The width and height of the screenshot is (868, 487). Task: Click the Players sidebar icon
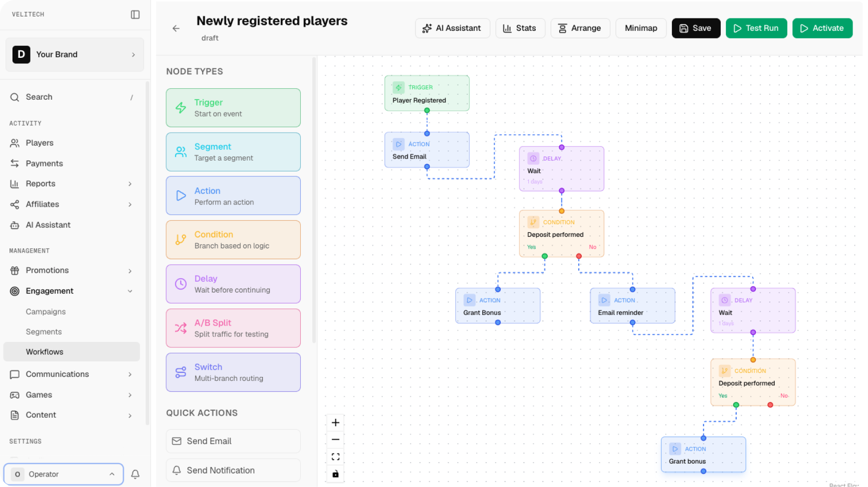[15, 143]
